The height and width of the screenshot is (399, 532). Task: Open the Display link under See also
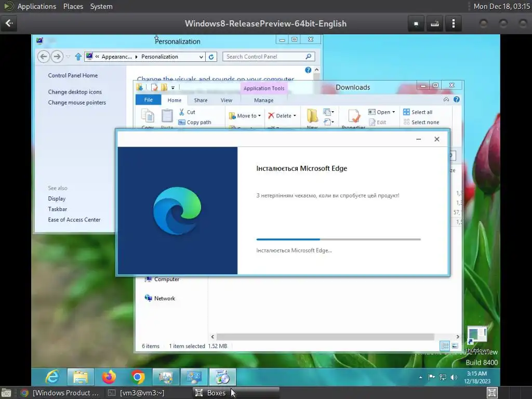pyautogui.click(x=57, y=198)
